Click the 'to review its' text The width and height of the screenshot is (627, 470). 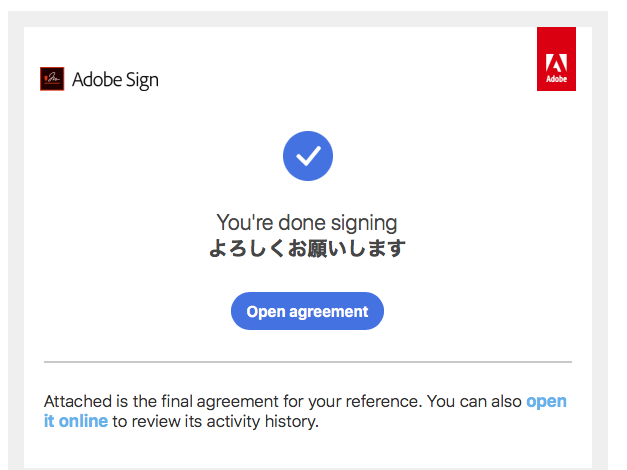(x=155, y=421)
